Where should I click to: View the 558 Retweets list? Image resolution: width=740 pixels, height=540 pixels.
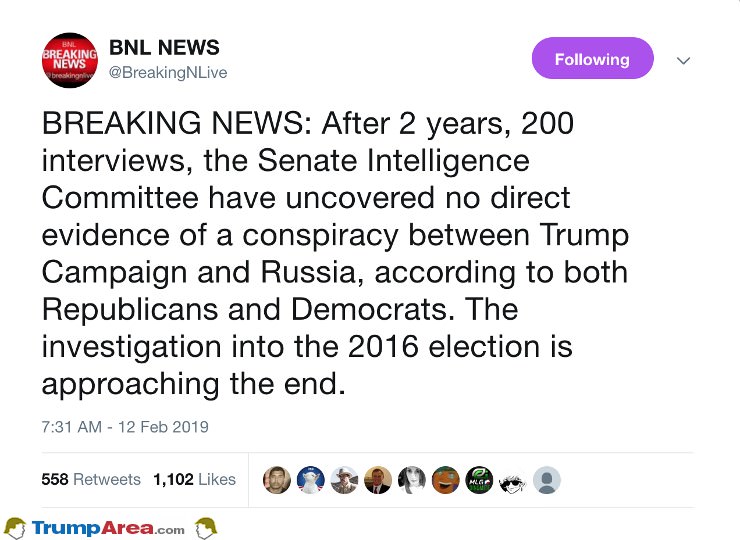tap(91, 479)
